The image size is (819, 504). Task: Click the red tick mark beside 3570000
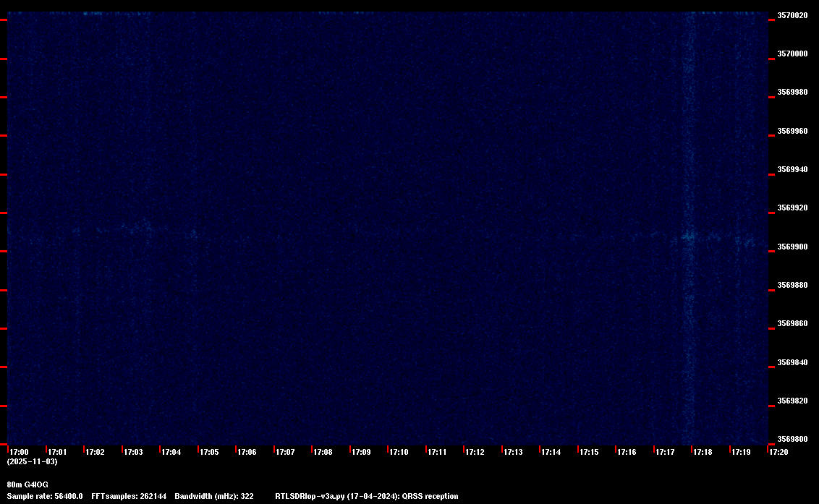pos(771,59)
